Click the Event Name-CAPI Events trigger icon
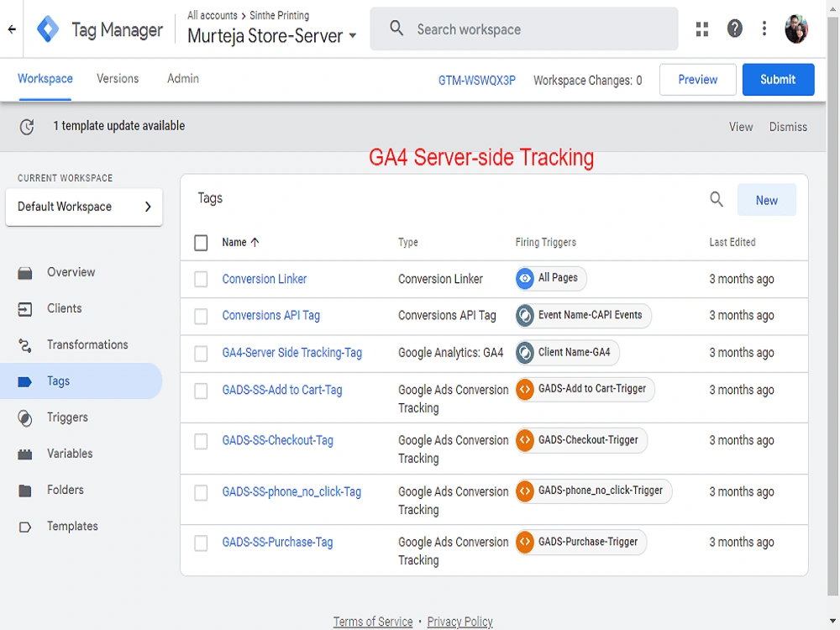 point(525,316)
